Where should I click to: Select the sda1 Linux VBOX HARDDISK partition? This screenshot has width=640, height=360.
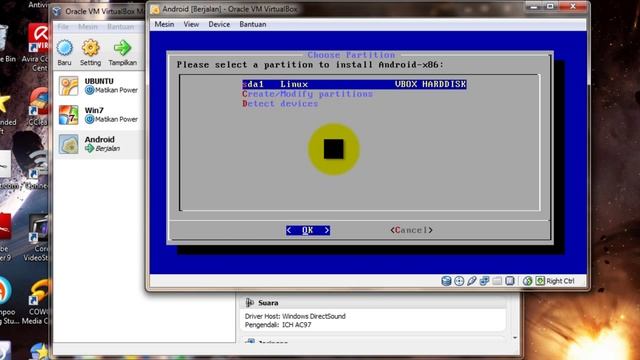(x=354, y=84)
